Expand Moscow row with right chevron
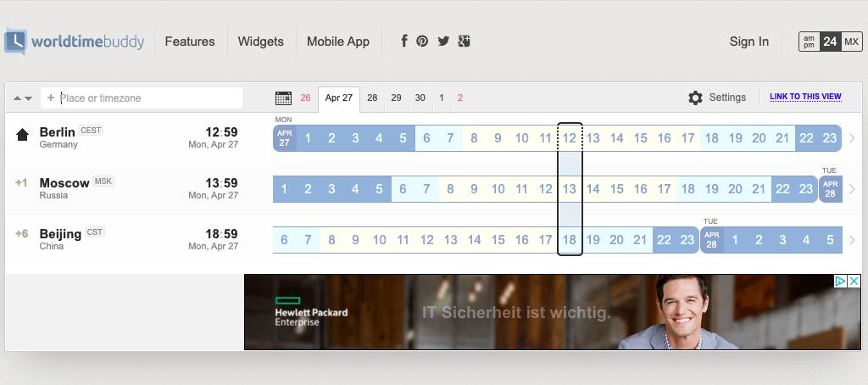This screenshot has width=868, height=385. 852,189
